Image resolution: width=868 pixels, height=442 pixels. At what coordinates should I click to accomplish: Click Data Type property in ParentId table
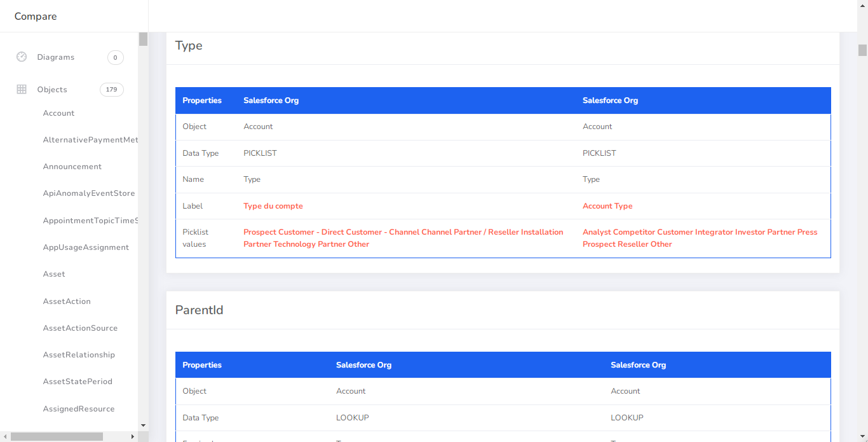pos(200,418)
